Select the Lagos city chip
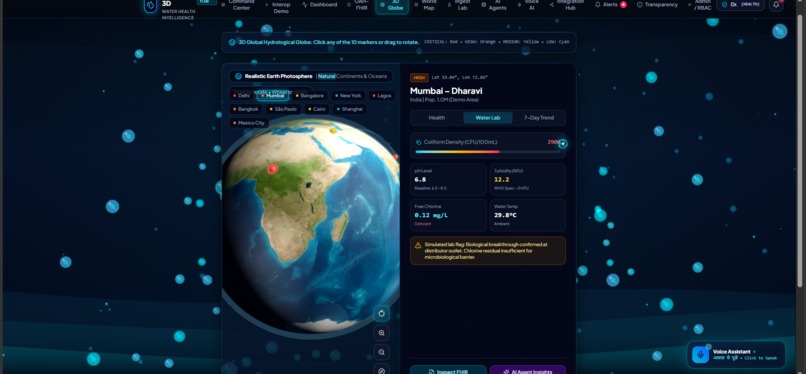 click(382, 96)
